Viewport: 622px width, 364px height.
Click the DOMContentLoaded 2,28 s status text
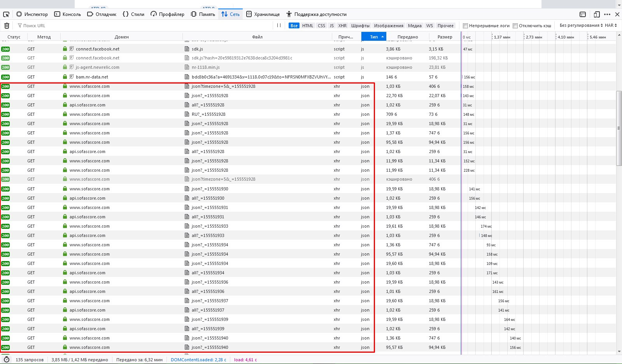click(x=198, y=360)
